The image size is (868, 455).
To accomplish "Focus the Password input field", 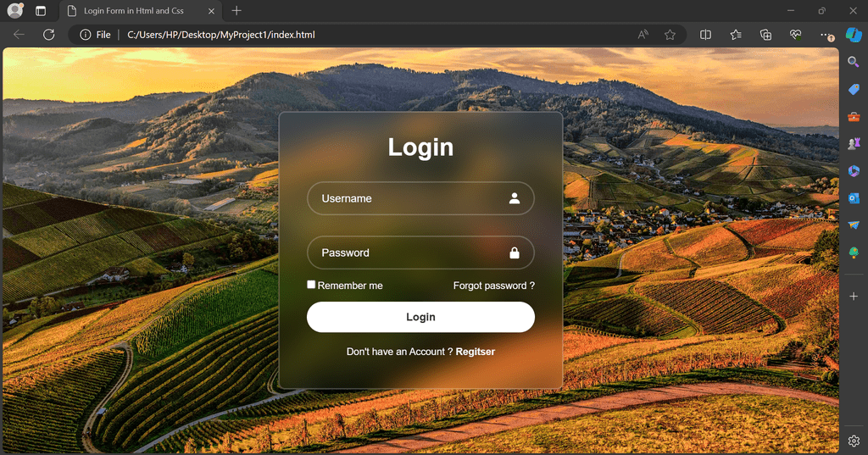I will coord(420,252).
